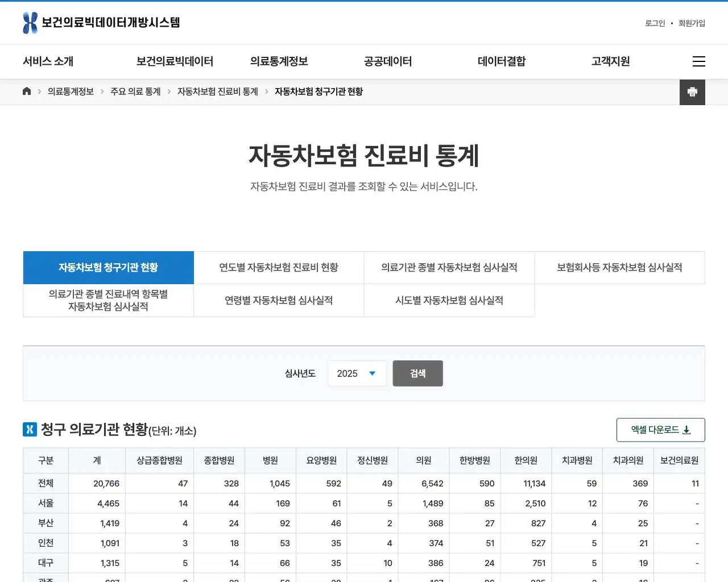
Task: Click the 치과병원 column header
Action: click(577, 460)
